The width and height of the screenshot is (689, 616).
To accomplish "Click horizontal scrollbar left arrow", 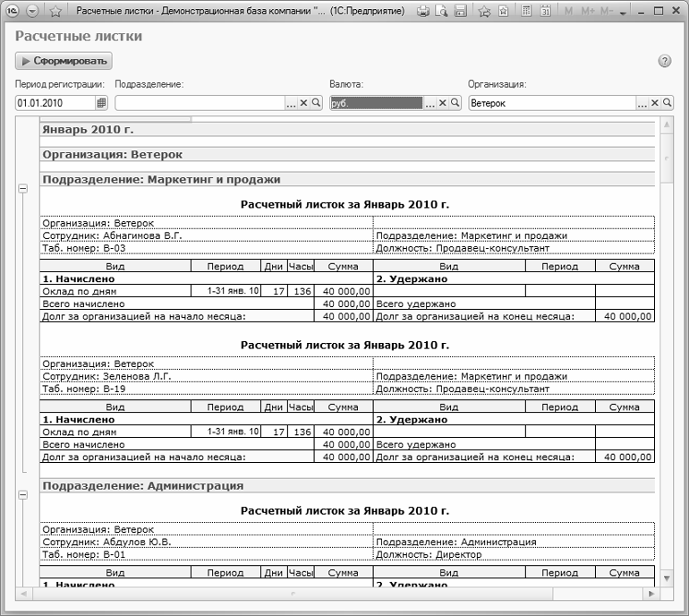I will click(24, 594).
